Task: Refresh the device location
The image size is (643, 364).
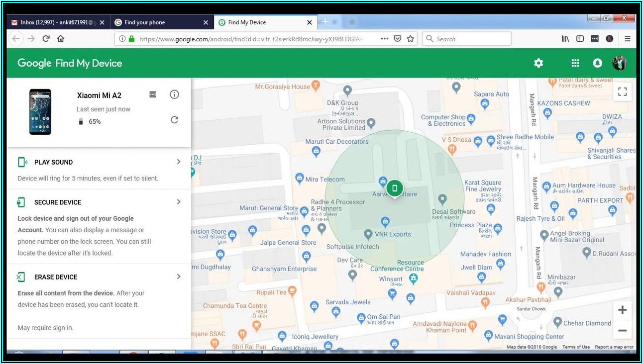Action: (174, 120)
